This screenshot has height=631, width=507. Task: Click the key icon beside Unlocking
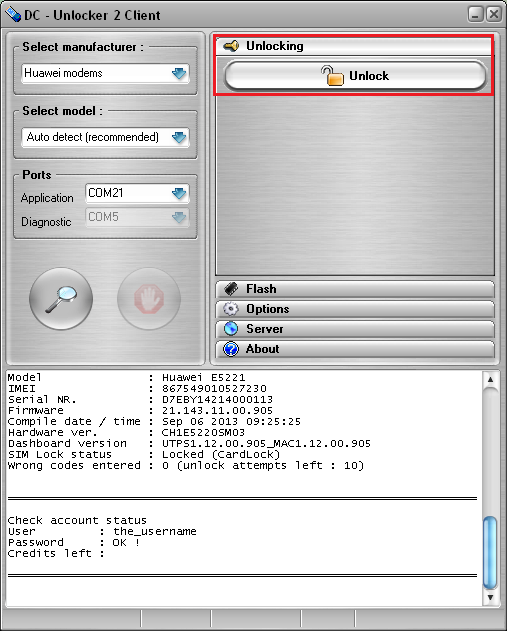231,46
